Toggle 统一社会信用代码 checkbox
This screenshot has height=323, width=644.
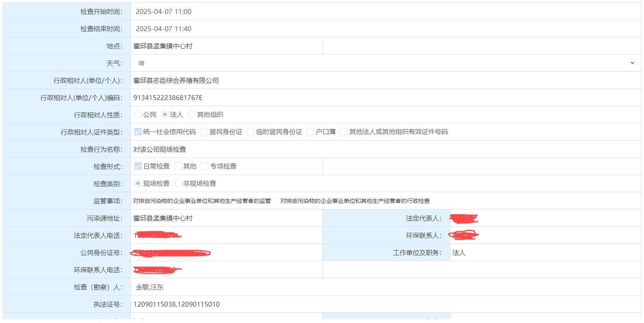(138, 132)
